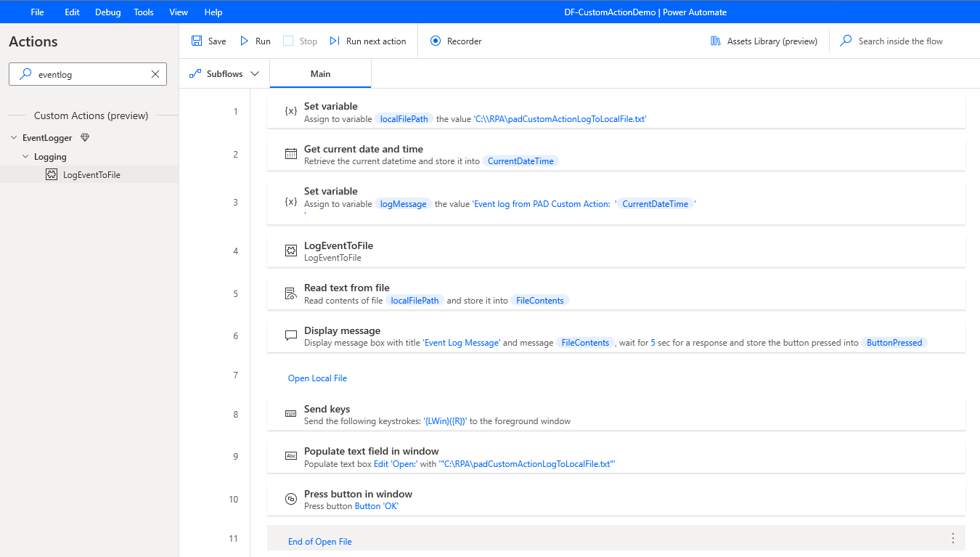Click the Press button in window icon
This screenshot has width=980, height=557.
[x=291, y=499]
